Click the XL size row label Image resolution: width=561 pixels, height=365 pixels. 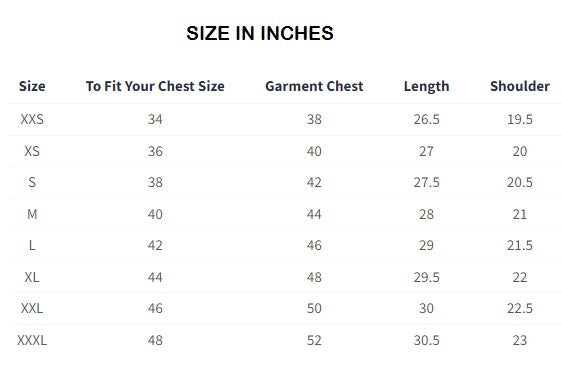(32, 277)
